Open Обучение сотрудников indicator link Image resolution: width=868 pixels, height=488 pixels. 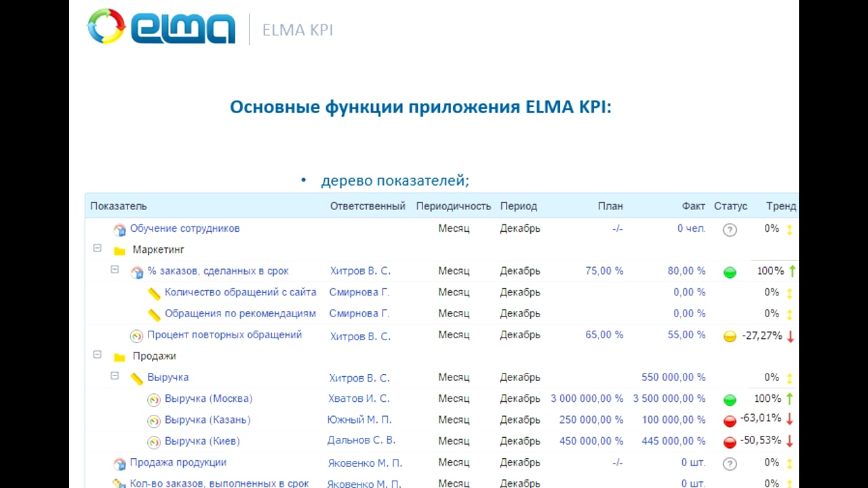tap(184, 228)
